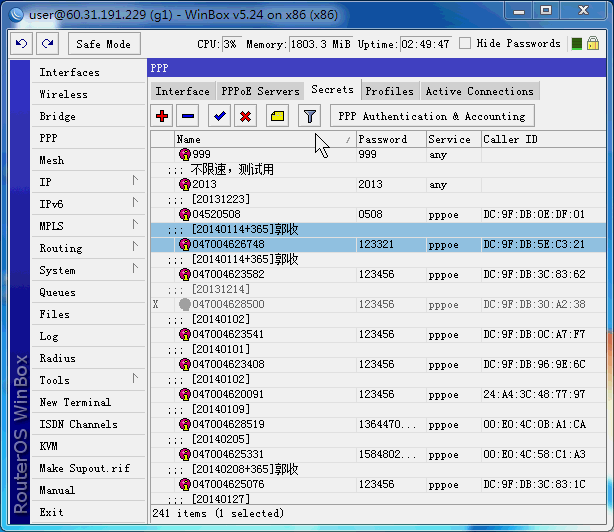Click the add (plus) secret button
The image size is (614, 532).
pyautogui.click(x=163, y=116)
